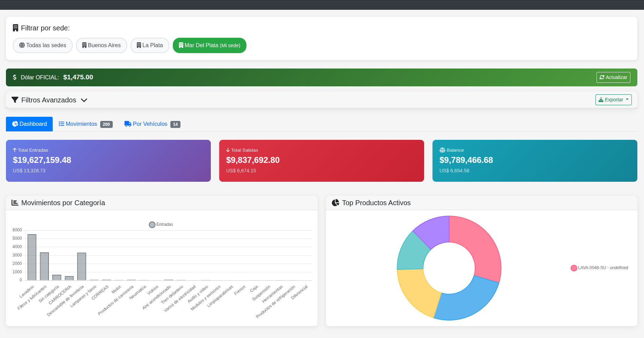Choose La Plata sede filter
Viewport: 644px width, 338px height.
pos(150,45)
